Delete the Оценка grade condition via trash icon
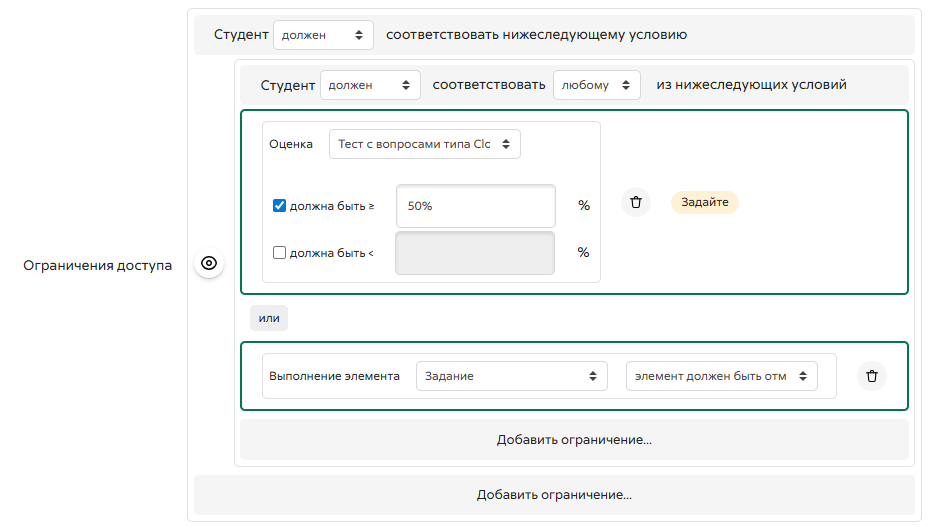This screenshot has width=936, height=529. click(x=636, y=203)
